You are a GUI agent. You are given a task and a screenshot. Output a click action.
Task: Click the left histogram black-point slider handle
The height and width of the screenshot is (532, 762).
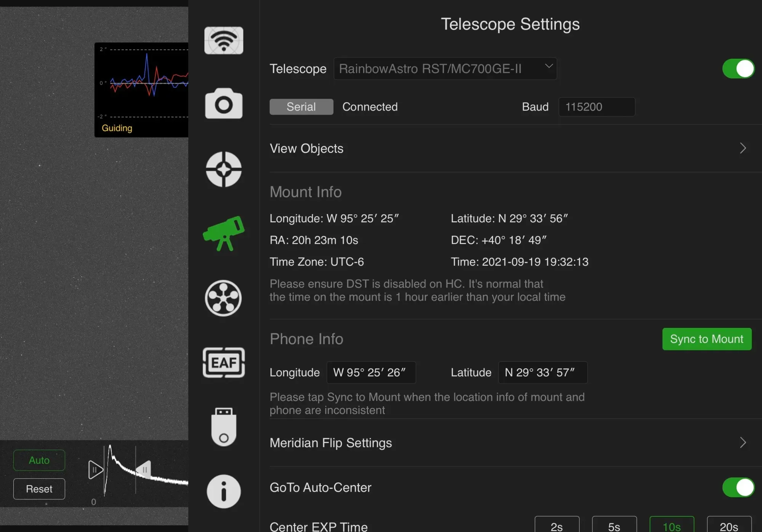click(95, 470)
